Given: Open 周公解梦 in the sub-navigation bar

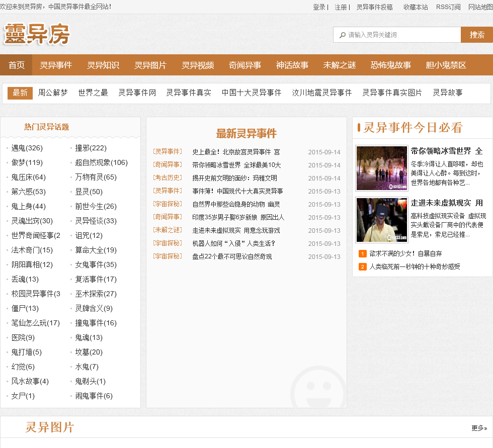Looking at the screenshot, I should [x=53, y=93].
